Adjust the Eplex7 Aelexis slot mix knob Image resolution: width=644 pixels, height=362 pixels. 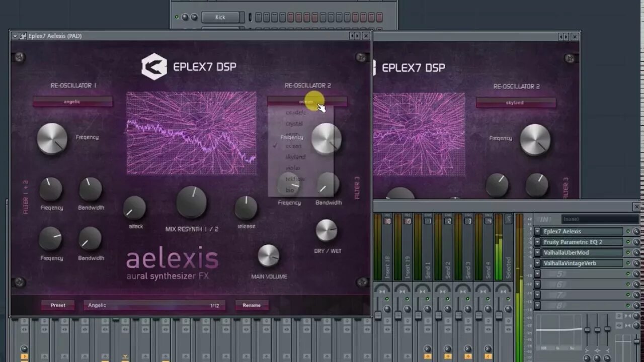[636, 232]
